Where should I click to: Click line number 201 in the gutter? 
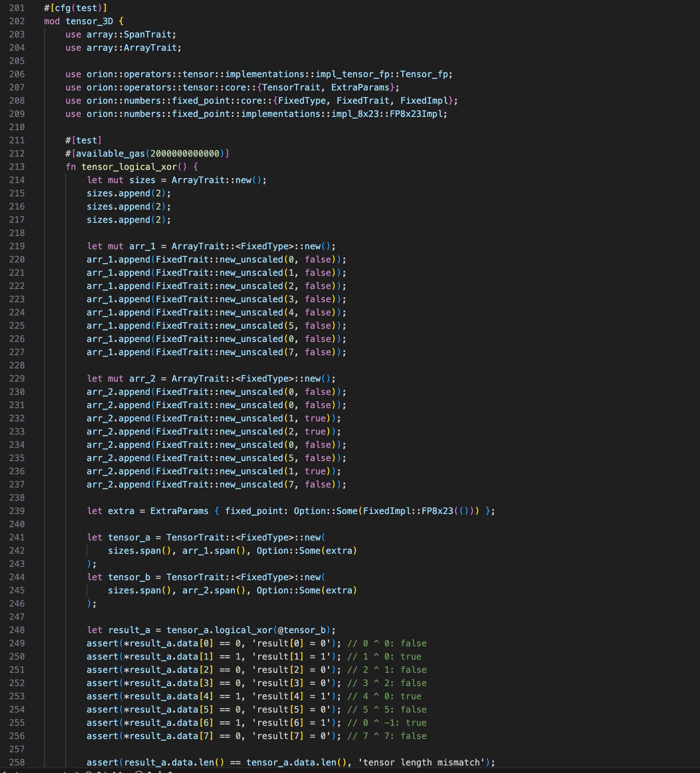[x=17, y=8]
